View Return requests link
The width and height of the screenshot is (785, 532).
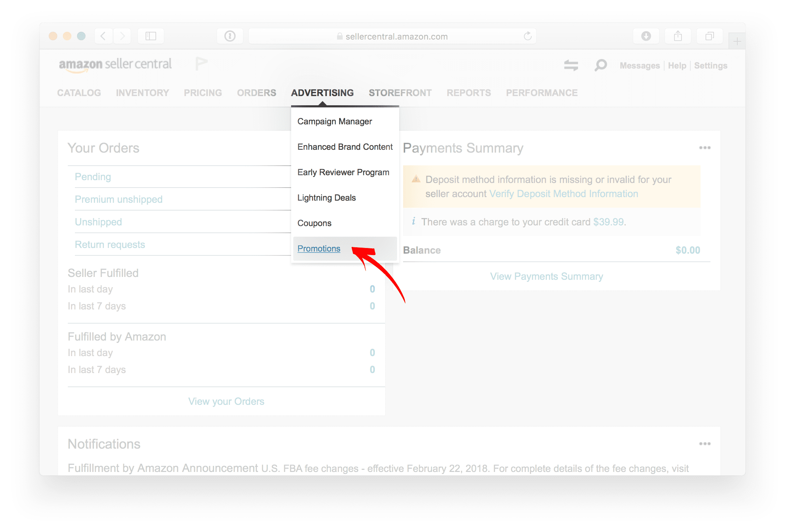[x=110, y=244]
